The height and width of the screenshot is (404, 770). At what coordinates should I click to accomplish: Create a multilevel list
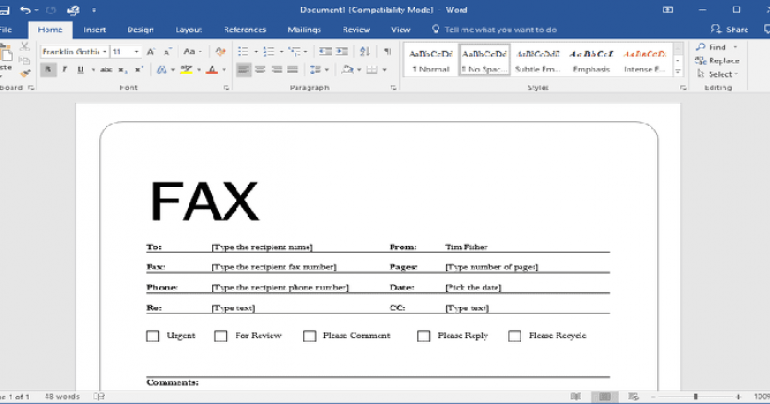click(x=295, y=52)
